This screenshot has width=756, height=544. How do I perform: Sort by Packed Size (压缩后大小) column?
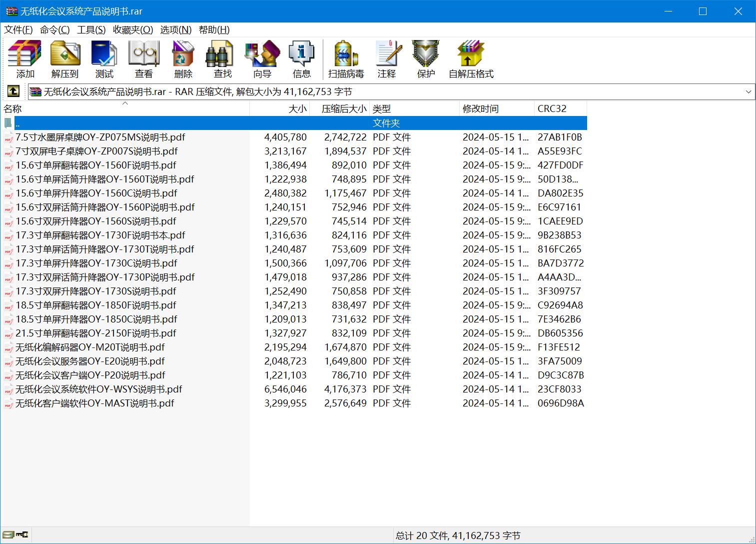340,108
